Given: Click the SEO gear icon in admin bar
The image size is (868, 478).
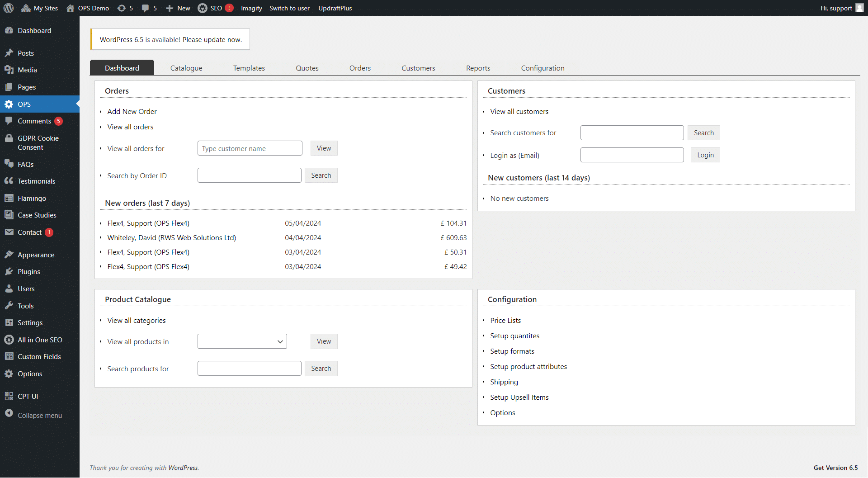Looking at the screenshot, I should coord(203,8).
